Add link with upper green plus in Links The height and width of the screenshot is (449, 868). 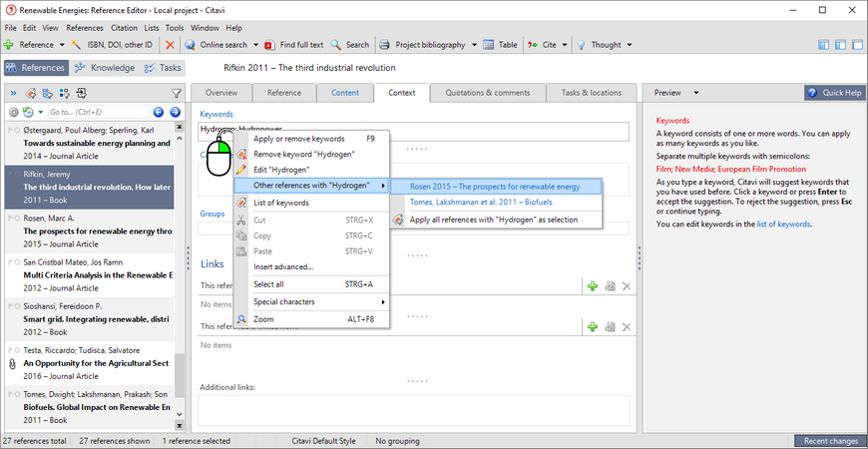coord(593,286)
